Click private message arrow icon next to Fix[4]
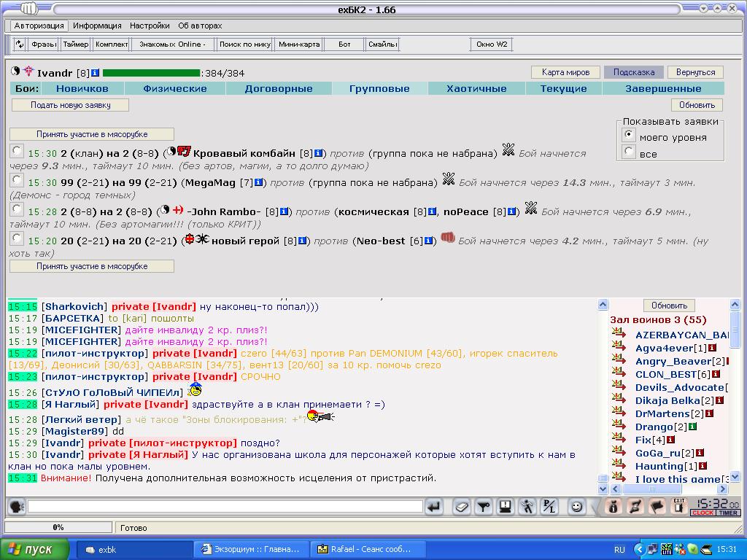 coord(619,437)
